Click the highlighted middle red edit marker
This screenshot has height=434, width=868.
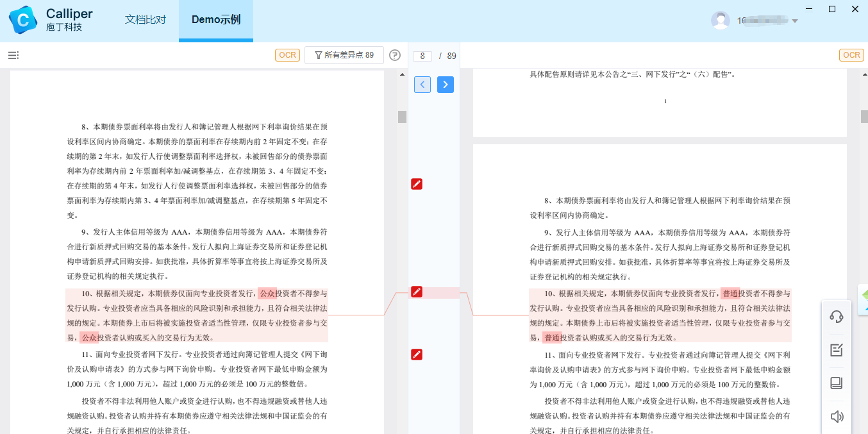(x=417, y=292)
